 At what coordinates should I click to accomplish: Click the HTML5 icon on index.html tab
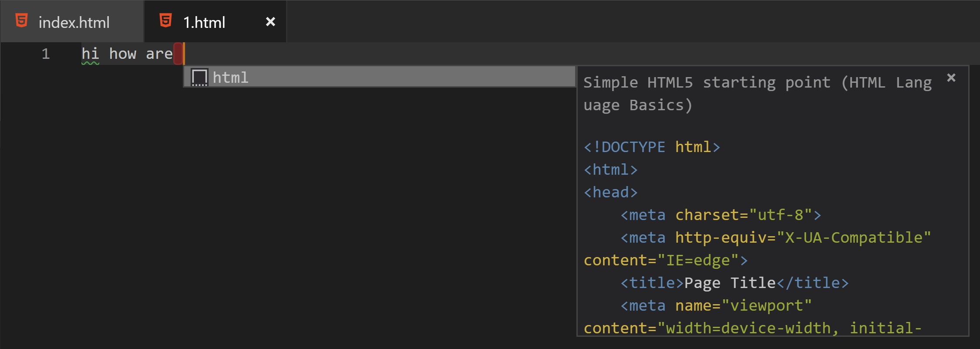21,21
